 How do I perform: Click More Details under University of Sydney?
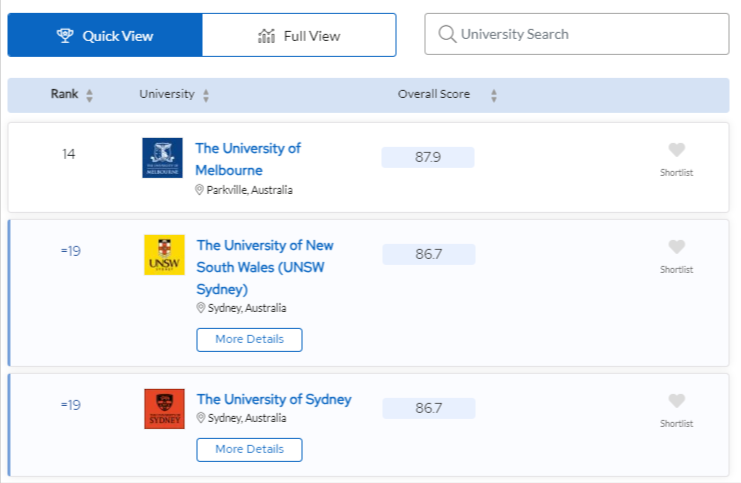[250, 449]
